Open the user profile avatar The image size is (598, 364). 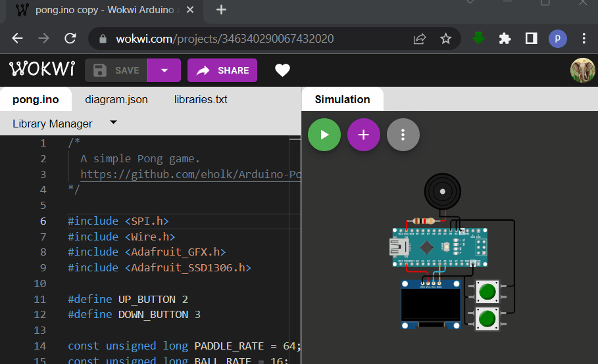[x=582, y=70]
